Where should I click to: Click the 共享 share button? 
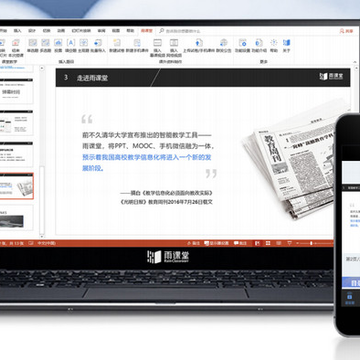(x=346, y=31)
